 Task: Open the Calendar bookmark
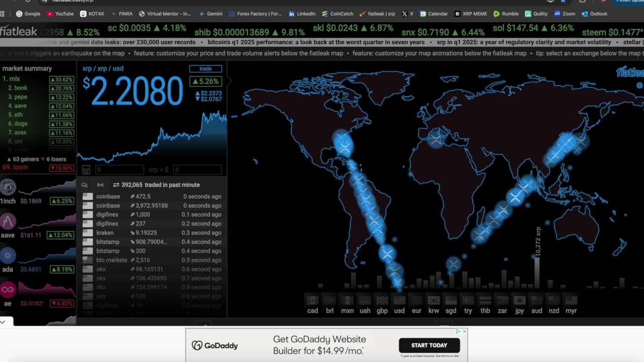point(434,14)
